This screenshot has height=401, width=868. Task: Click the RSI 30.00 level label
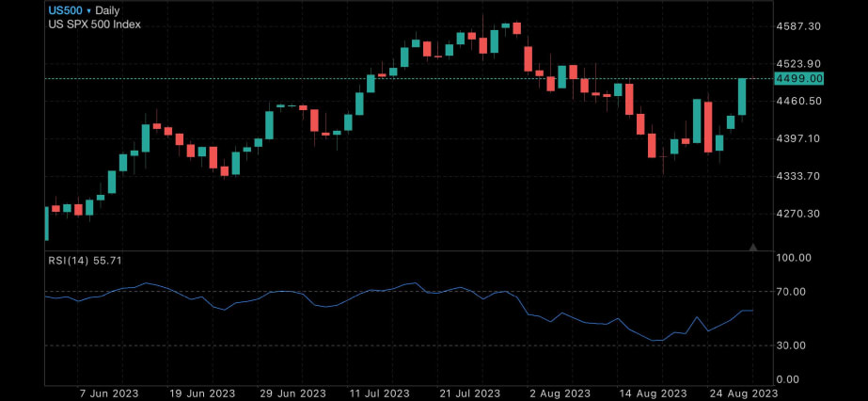pos(792,345)
